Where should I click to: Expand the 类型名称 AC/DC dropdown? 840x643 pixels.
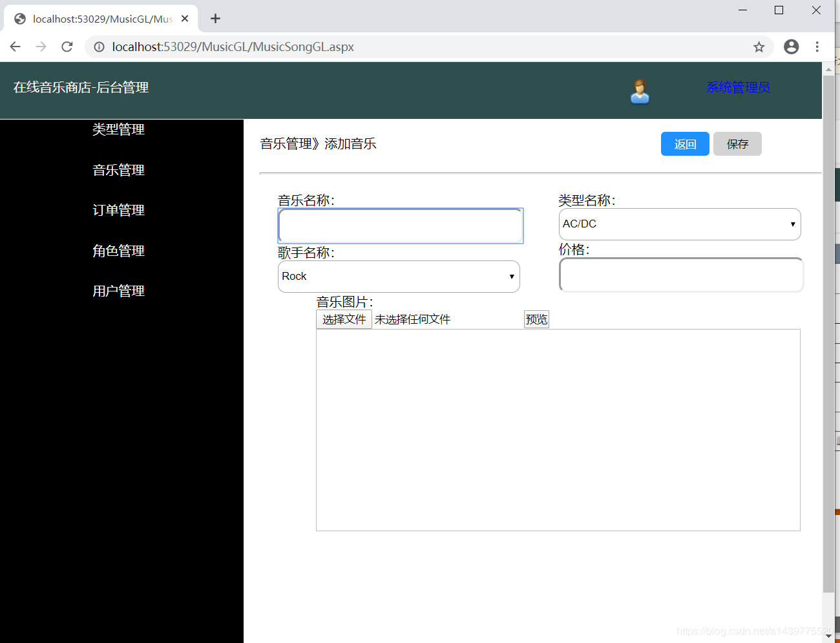680,224
